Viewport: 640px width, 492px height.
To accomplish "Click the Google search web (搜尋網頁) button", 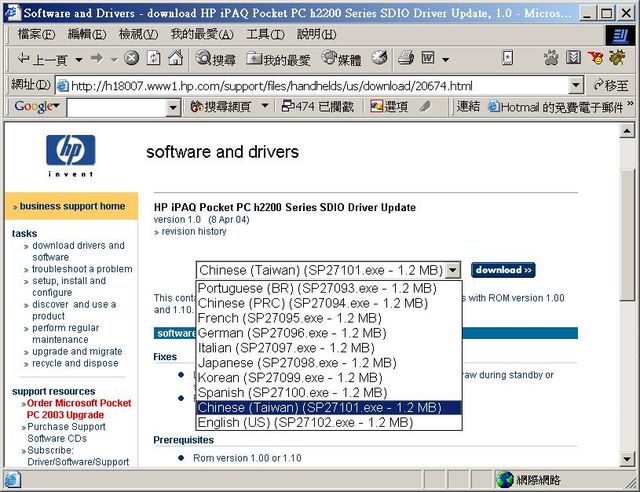I will click(x=221, y=107).
